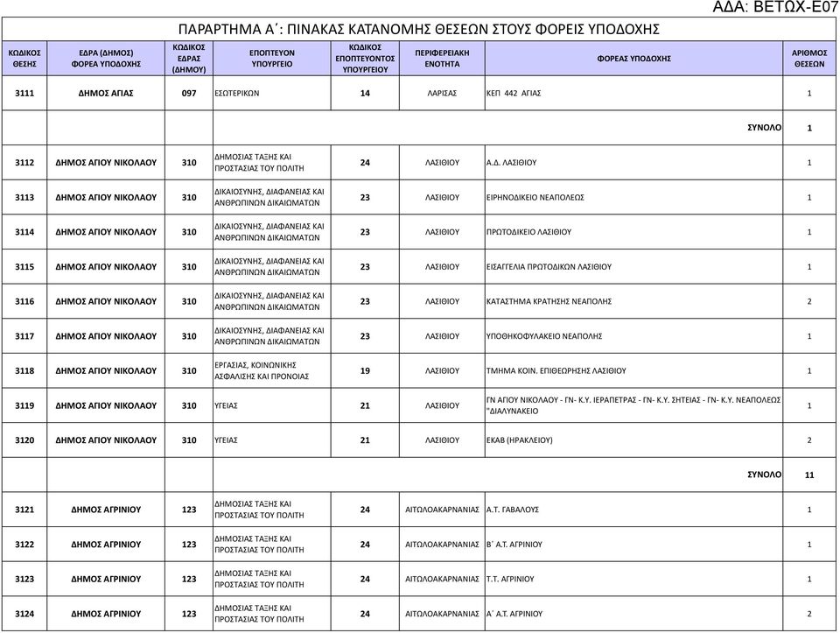The image size is (840, 633).
Task: Select position code 3114
Action: [x=24, y=232]
